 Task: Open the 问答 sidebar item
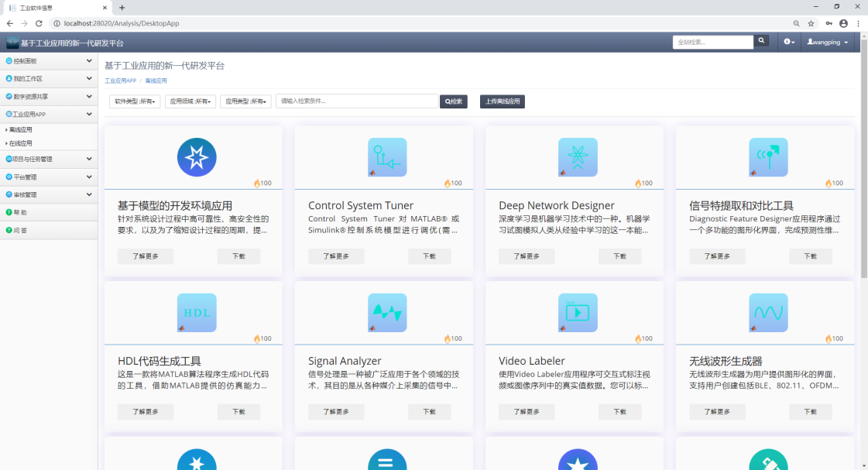49,230
